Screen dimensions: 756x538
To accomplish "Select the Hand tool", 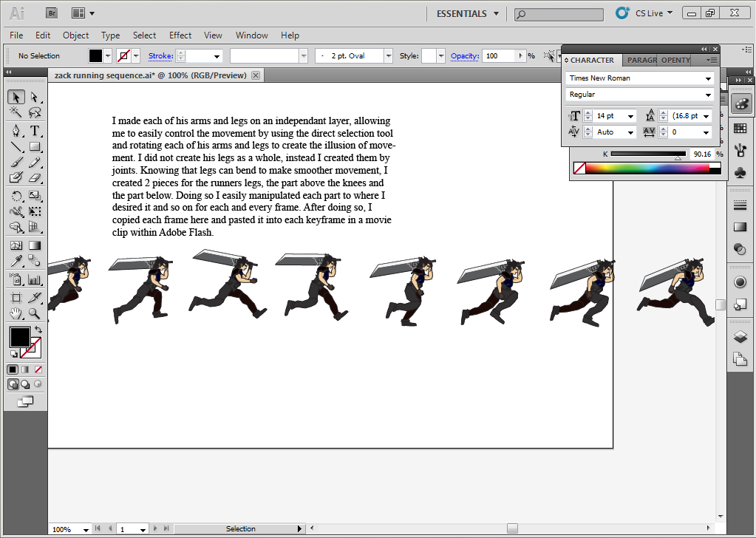I will (16, 314).
